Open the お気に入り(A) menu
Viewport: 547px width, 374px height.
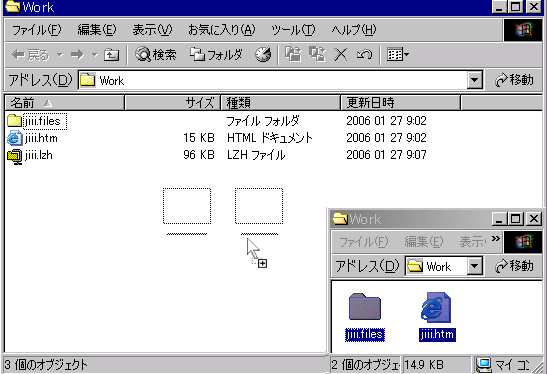(222, 30)
